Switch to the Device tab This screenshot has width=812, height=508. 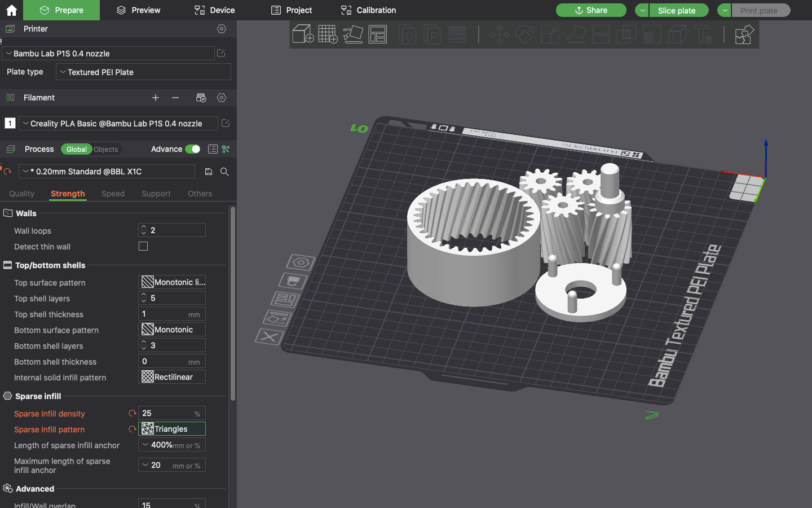[x=214, y=10]
